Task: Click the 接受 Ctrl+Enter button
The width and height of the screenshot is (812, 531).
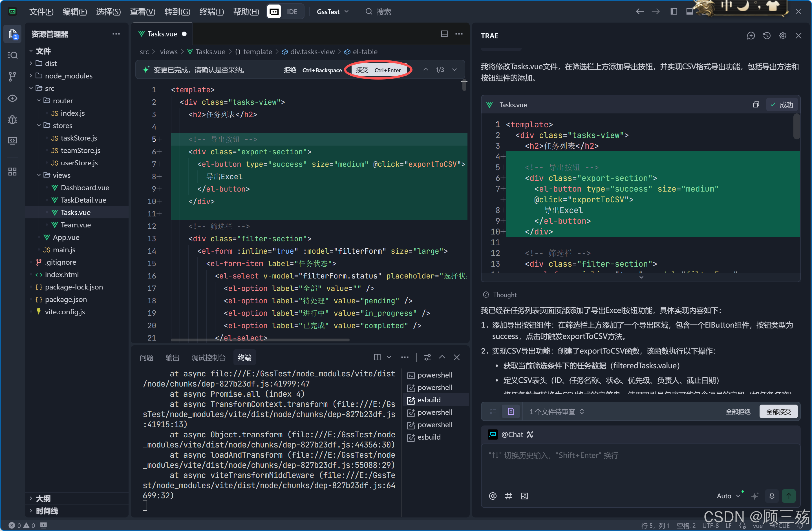Action: pos(378,70)
